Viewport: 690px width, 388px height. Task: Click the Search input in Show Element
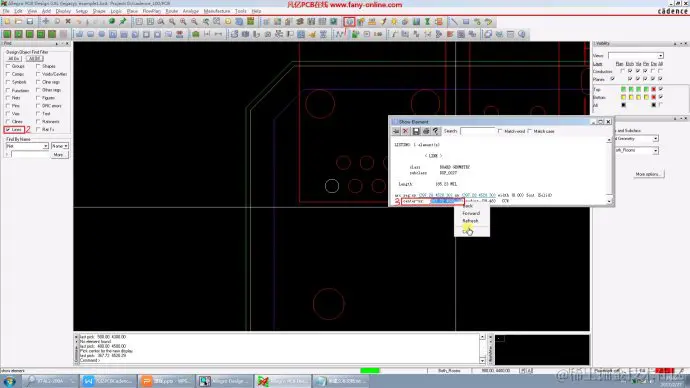[477, 131]
